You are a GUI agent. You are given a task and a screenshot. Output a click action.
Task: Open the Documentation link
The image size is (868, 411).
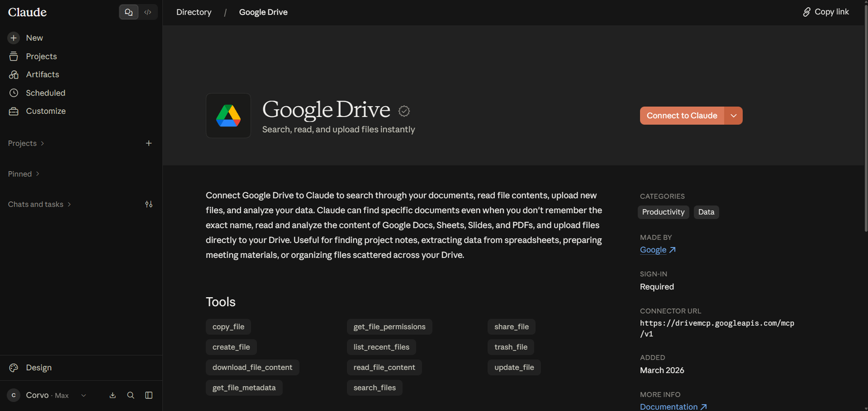673,407
